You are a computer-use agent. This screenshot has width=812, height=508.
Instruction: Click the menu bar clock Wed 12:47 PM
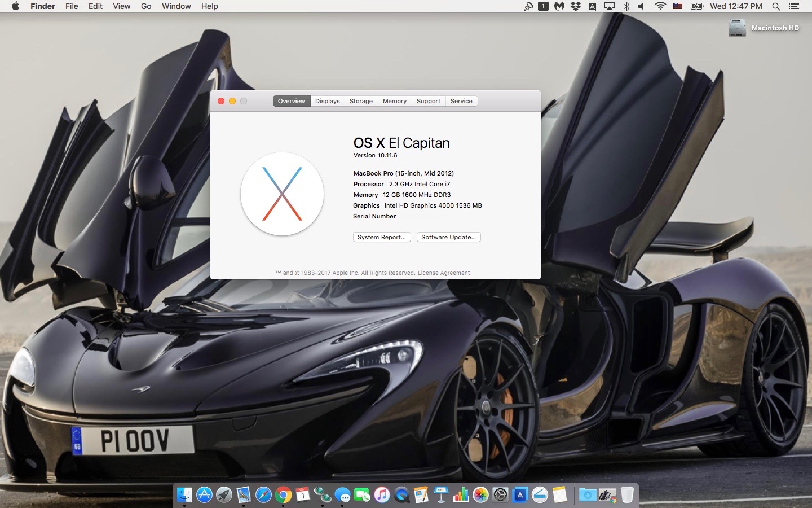click(736, 6)
